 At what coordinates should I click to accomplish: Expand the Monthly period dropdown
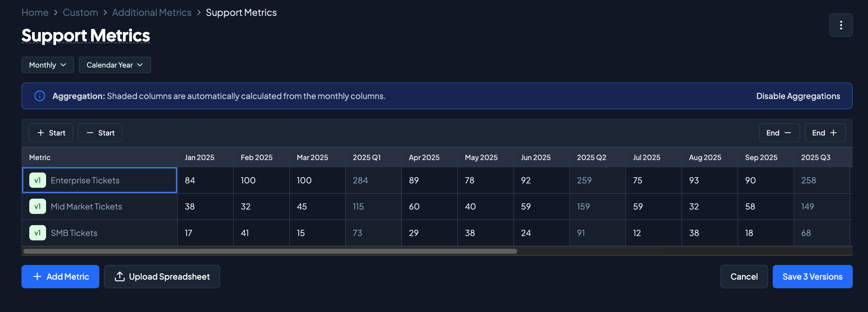48,65
